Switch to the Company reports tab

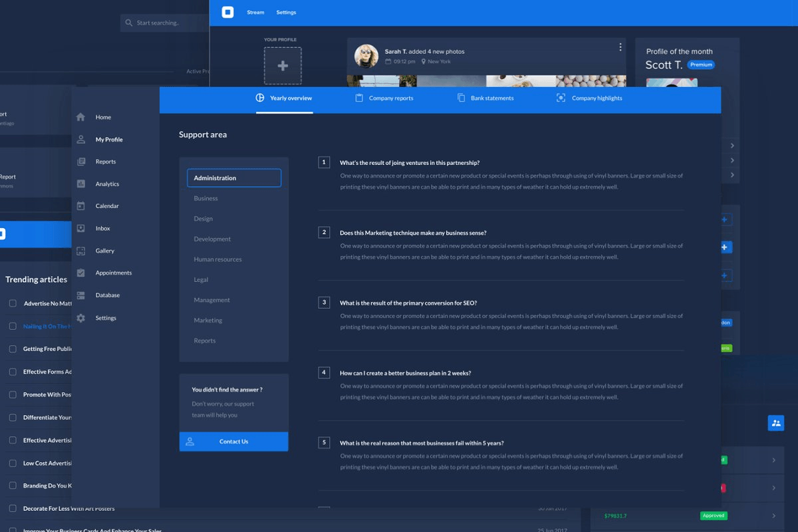point(384,98)
